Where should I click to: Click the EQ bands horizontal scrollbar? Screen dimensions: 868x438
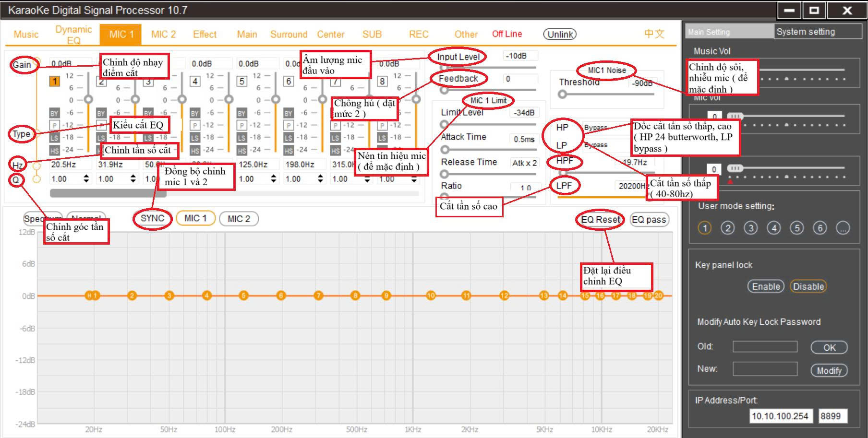tap(108, 193)
